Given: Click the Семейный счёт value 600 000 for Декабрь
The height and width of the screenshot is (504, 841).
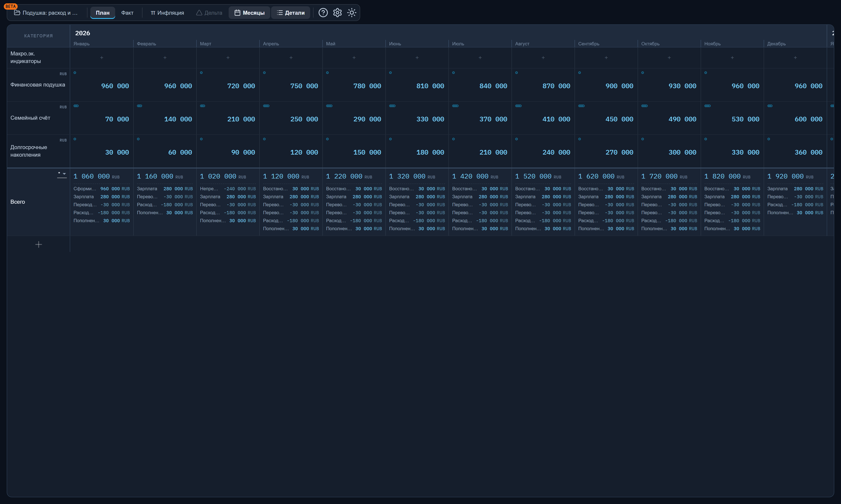Looking at the screenshot, I should (808, 119).
